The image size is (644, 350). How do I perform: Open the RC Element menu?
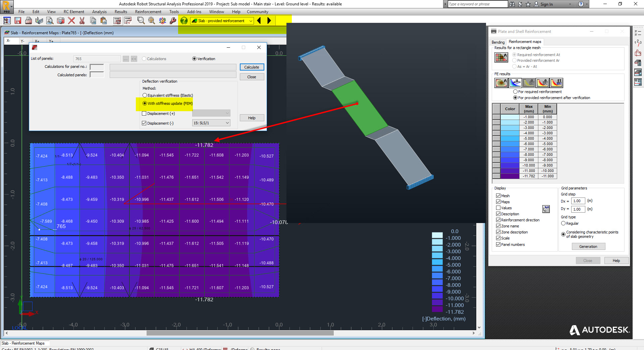coord(74,11)
